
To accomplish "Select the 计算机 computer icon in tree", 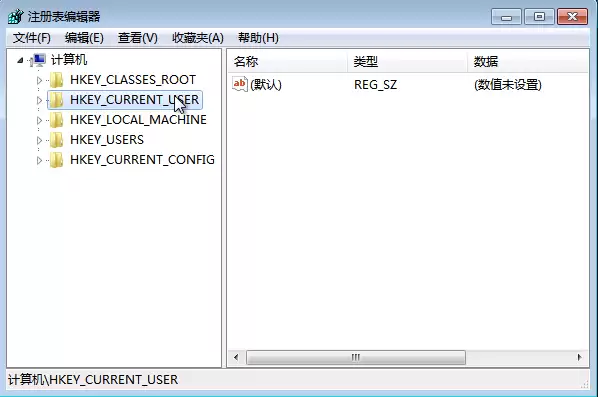I will coord(39,60).
